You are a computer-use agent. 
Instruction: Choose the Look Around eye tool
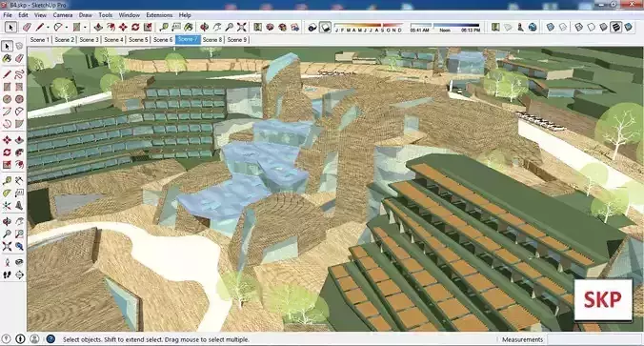pos(19,262)
